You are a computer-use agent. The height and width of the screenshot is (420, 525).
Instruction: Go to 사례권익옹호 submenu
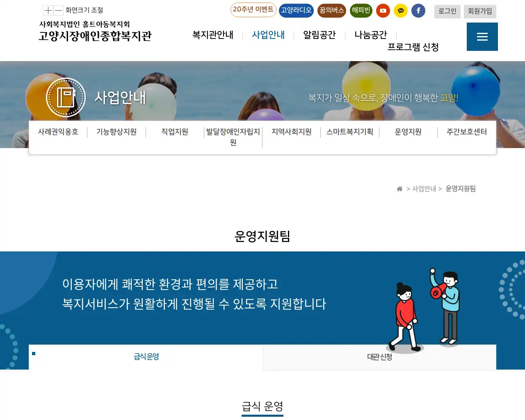[x=58, y=132]
